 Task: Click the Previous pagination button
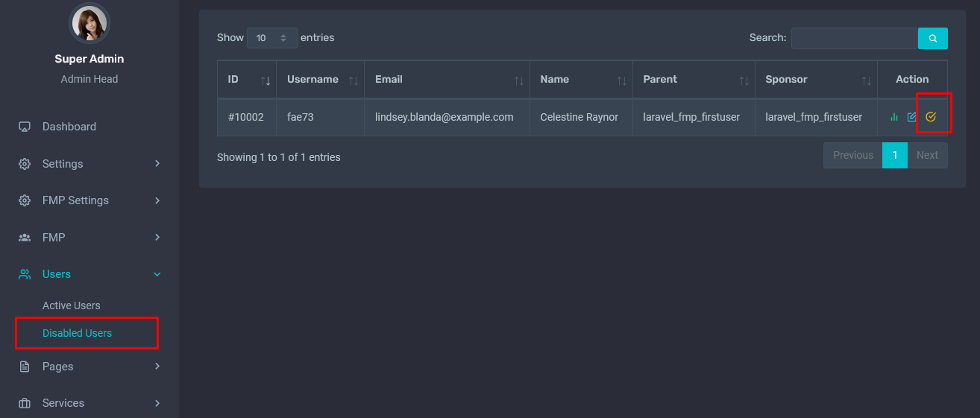point(852,156)
